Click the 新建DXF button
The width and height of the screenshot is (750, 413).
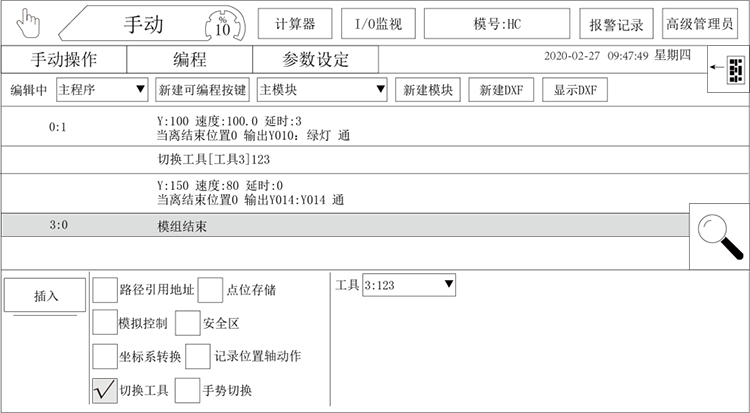point(501,90)
